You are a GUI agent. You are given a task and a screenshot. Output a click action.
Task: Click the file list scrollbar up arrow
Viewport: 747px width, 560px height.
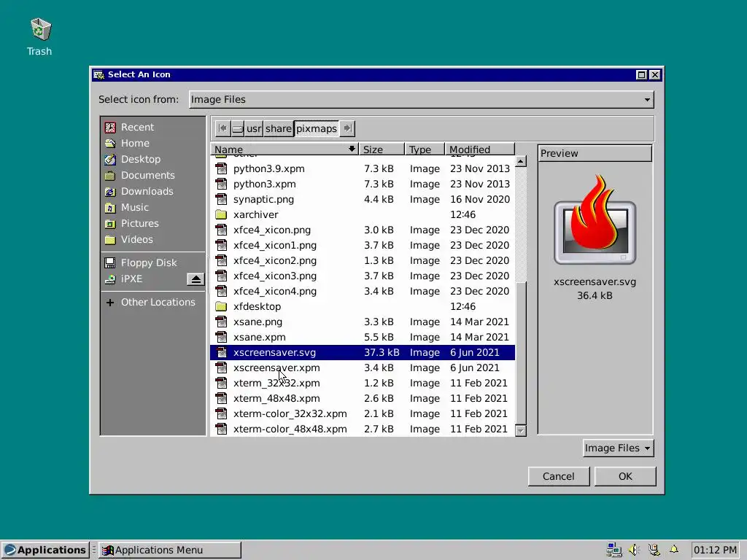521,161
